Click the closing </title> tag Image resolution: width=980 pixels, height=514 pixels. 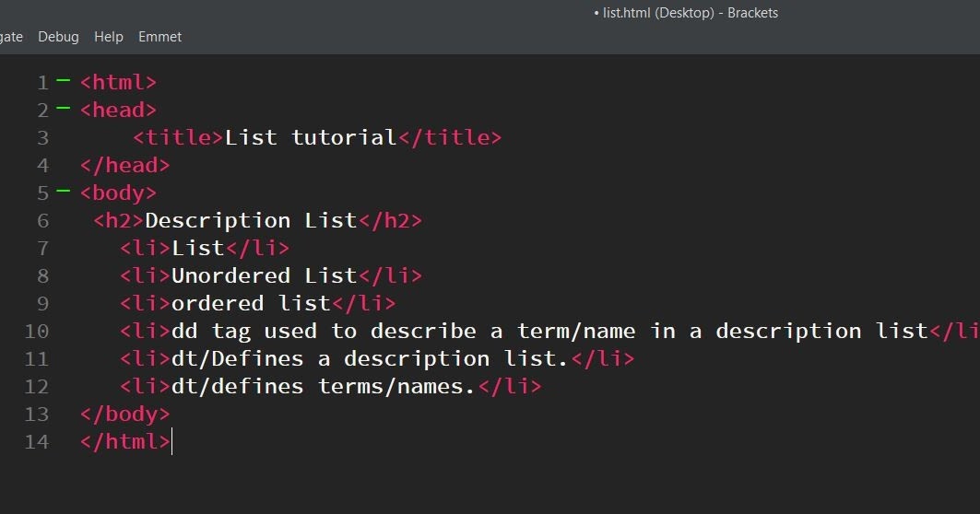coord(449,137)
